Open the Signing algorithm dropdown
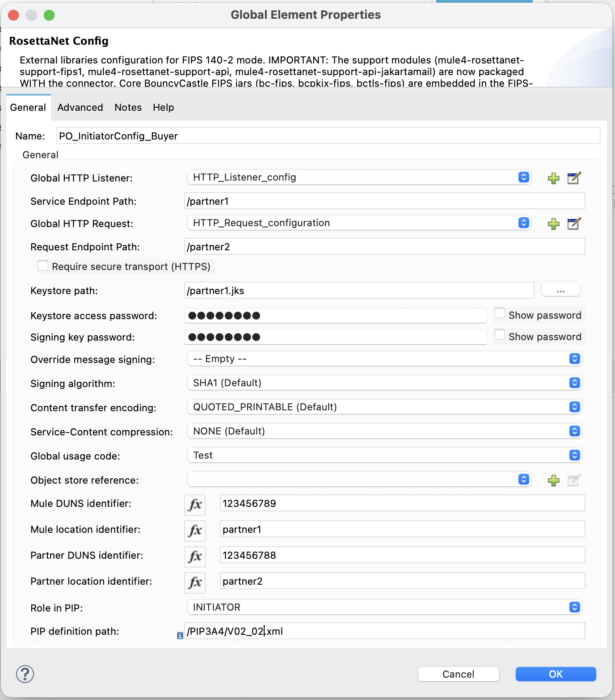This screenshot has width=615, height=700. click(x=384, y=383)
